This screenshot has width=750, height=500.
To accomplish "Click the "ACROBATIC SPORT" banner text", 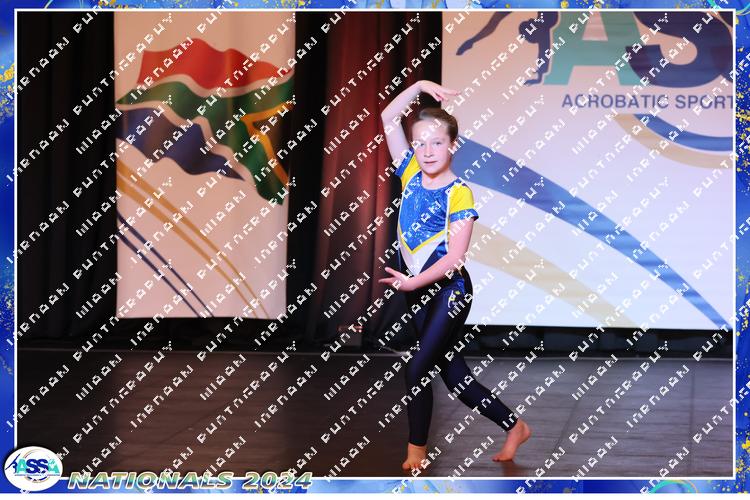I will click(x=647, y=101).
